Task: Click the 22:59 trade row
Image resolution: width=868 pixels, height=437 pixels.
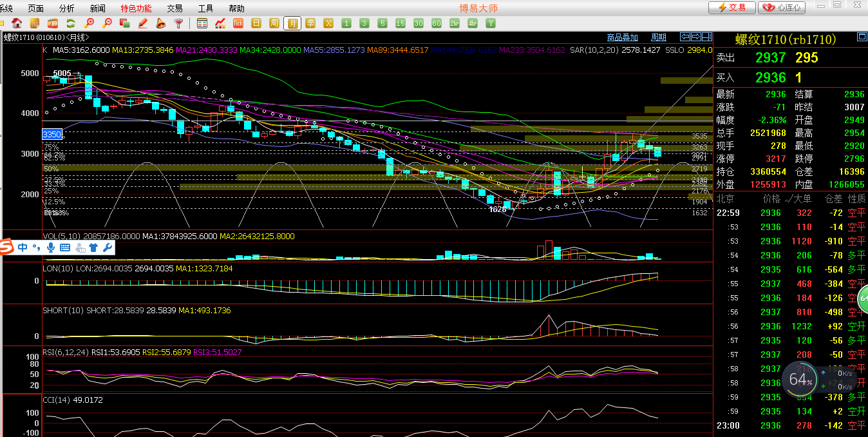Action: (791, 213)
